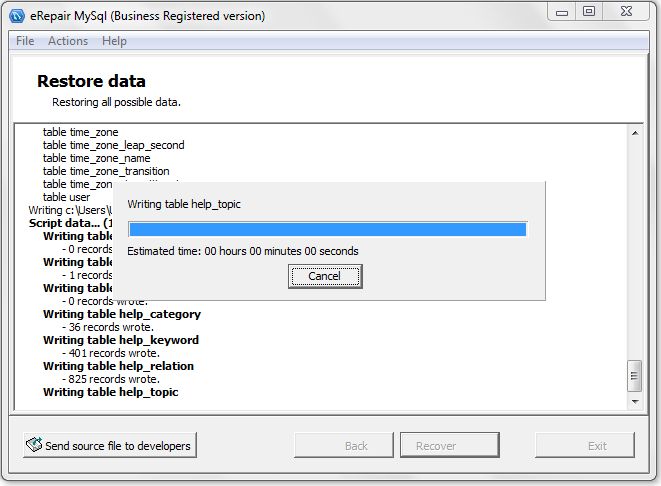Screen dimensions: 661x486
Task: Select 'Writing table help_keyword' log line
Action: pos(121,340)
